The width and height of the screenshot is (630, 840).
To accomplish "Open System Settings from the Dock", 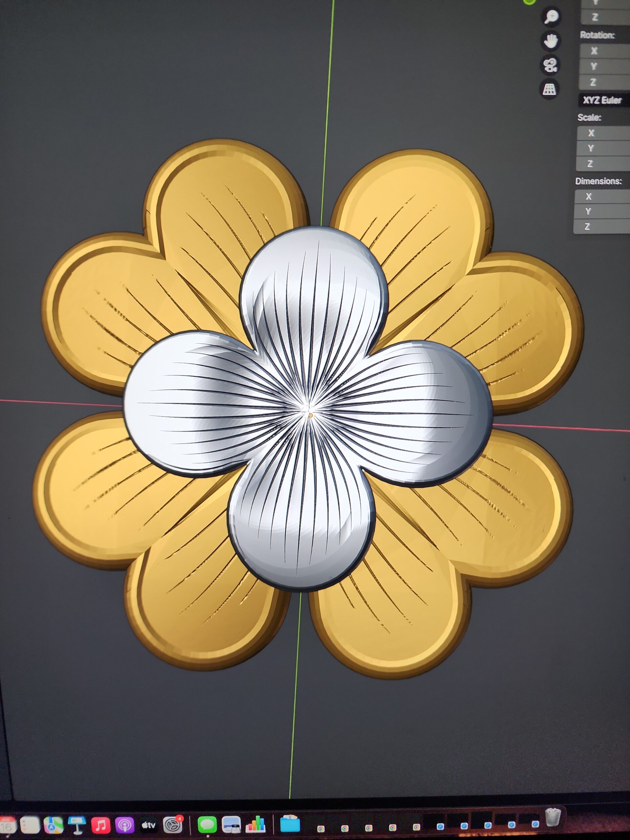I will click(x=173, y=825).
